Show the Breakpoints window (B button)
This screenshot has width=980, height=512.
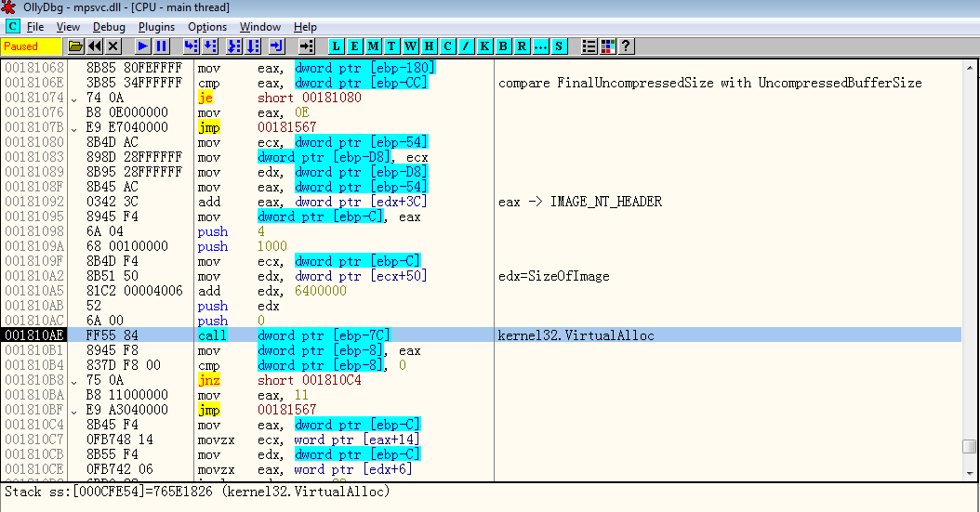(503, 46)
